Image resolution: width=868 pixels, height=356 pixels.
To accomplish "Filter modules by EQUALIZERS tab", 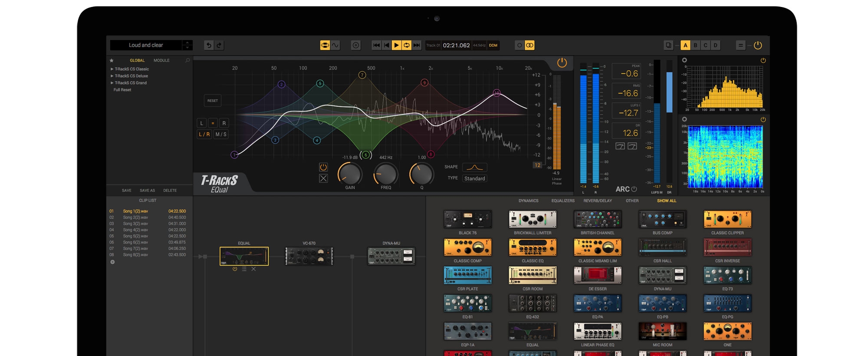I will pos(563,201).
